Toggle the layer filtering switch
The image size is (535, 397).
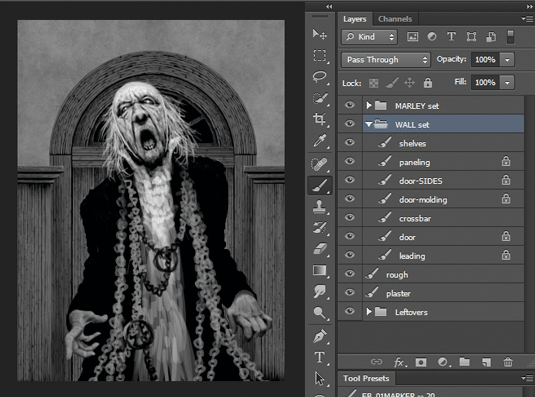click(510, 37)
